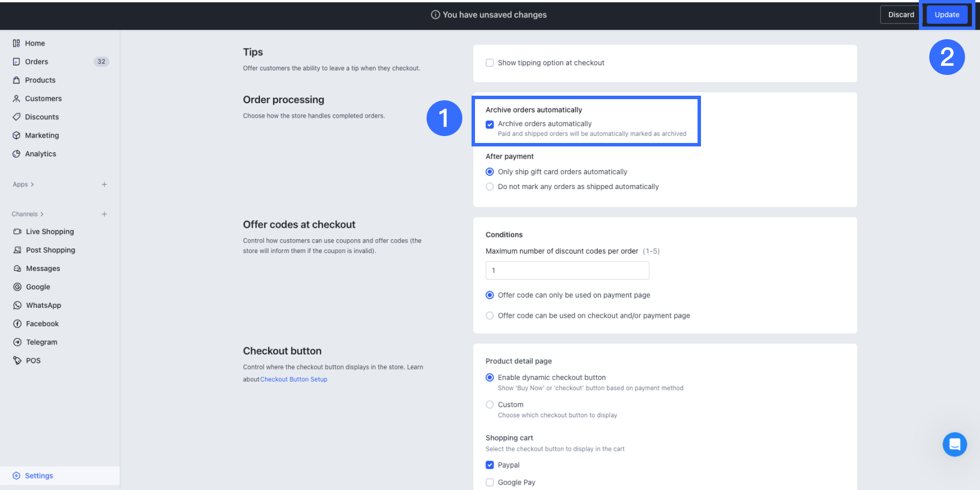Viewport: 980px width, 490px height.
Task: Enable Google Pay checkbox
Action: tap(490, 483)
